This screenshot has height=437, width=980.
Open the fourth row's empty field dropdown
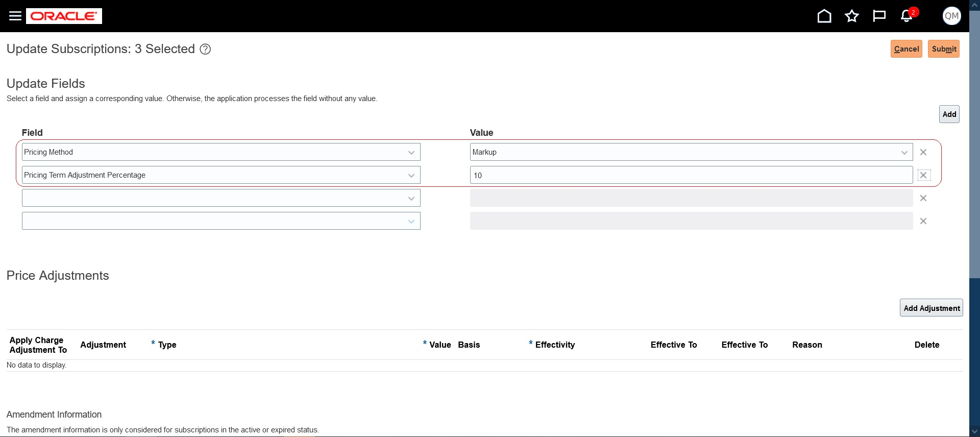pyautogui.click(x=411, y=221)
